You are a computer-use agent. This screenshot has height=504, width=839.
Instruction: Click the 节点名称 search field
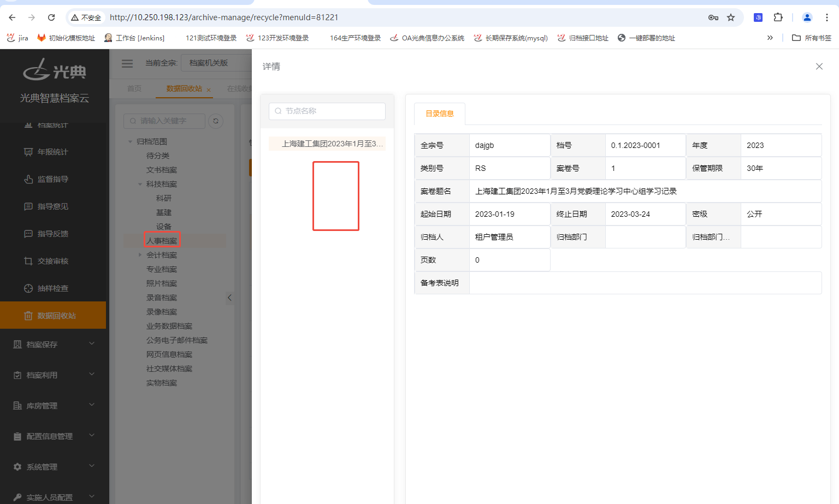[327, 111]
